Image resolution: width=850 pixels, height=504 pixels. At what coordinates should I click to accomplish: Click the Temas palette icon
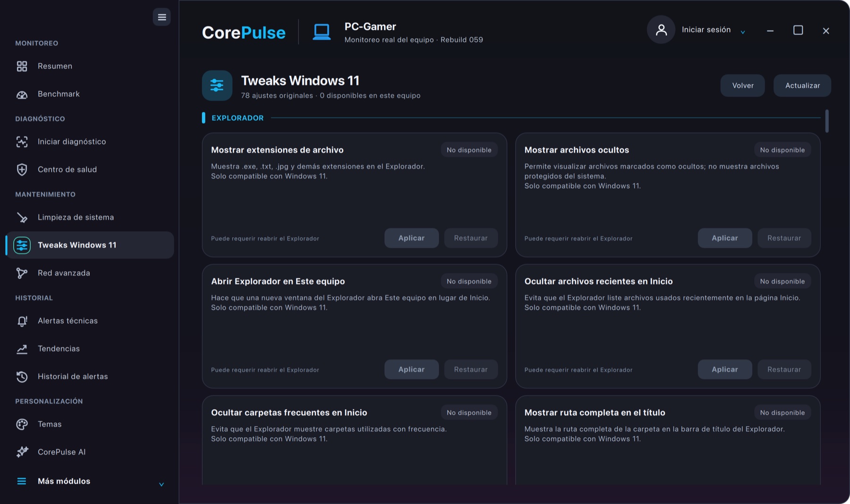pyautogui.click(x=22, y=424)
